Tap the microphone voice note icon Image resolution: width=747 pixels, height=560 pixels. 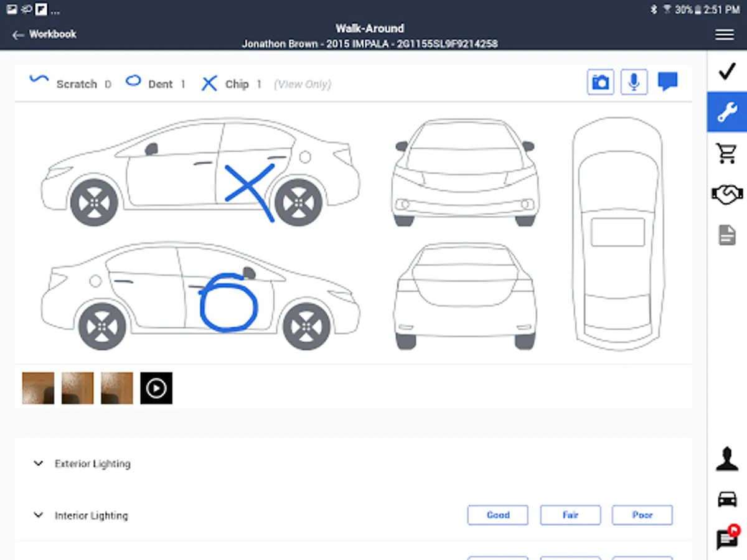(x=634, y=82)
